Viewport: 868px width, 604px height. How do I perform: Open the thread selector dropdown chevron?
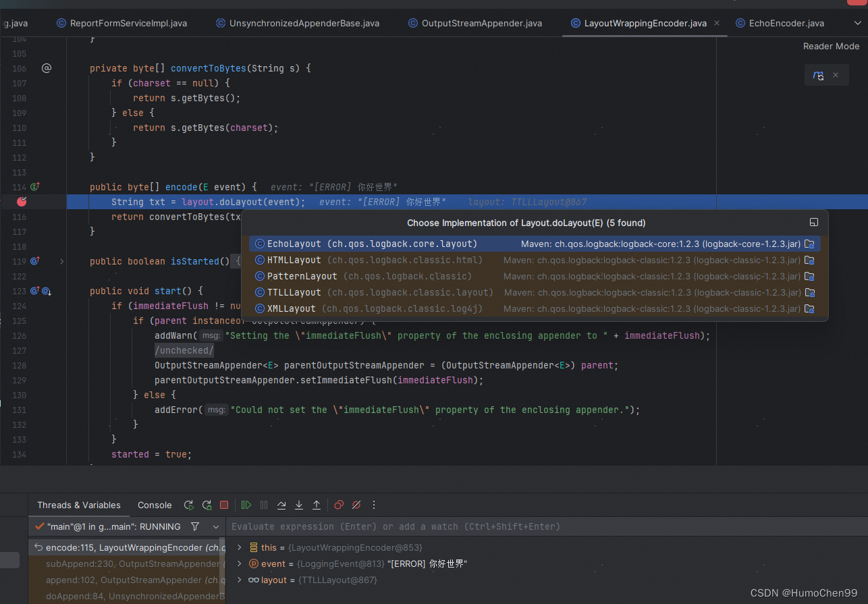216,526
